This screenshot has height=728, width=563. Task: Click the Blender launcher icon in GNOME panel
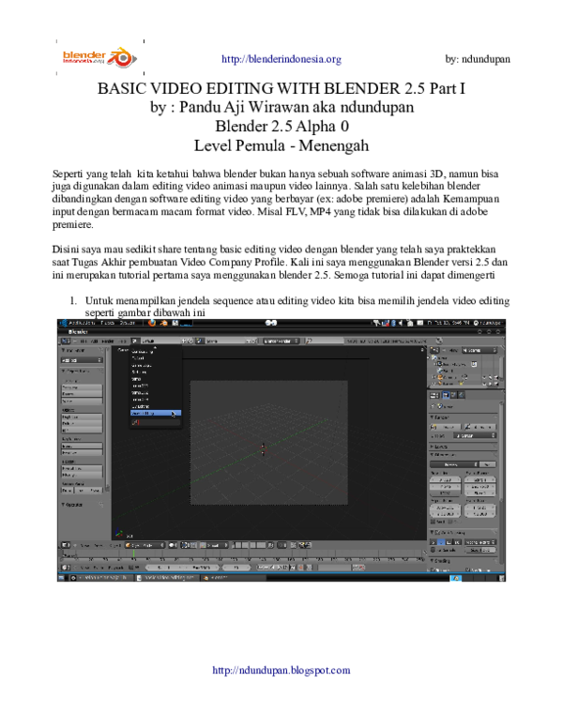click(x=163, y=323)
